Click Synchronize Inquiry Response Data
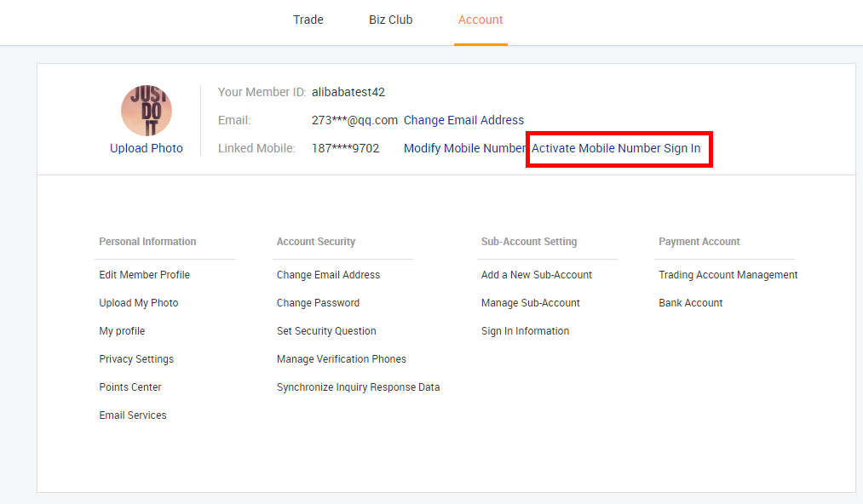This screenshot has width=863, height=504. click(359, 387)
